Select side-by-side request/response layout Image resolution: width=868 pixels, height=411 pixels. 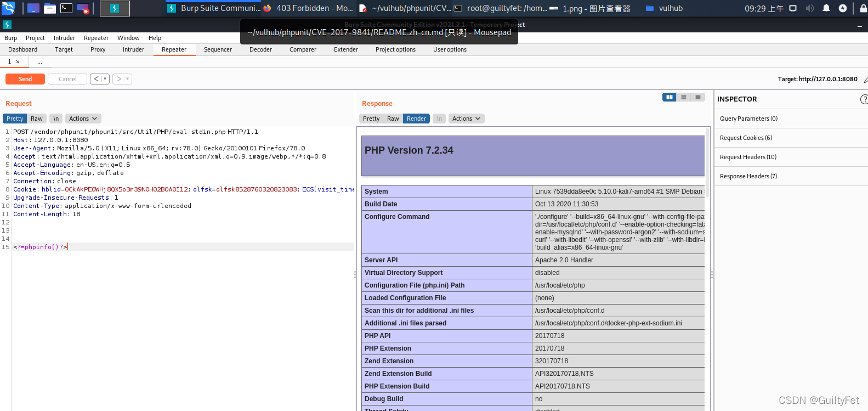coord(669,97)
